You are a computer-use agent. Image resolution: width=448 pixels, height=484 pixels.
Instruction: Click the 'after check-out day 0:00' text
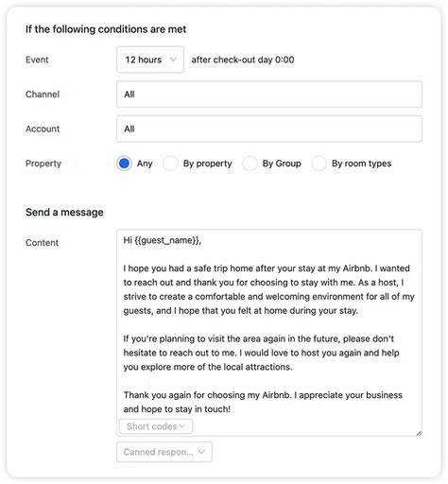[243, 60]
